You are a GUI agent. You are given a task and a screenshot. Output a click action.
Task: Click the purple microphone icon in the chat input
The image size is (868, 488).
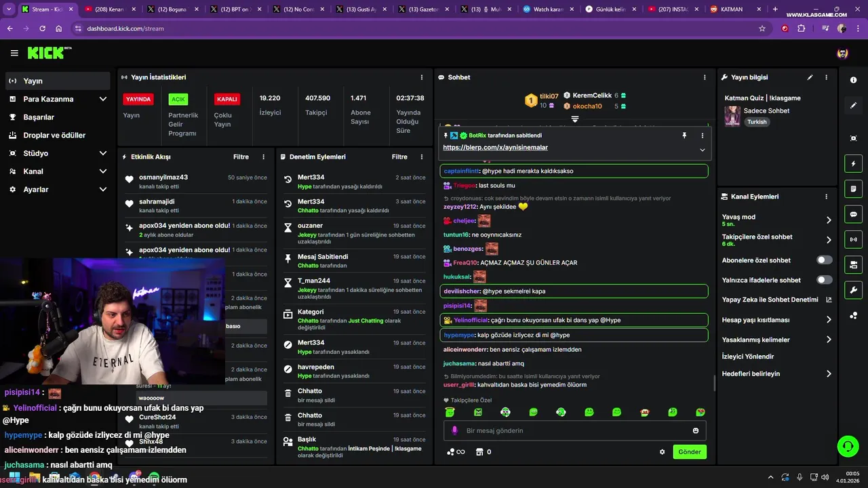[x=454, y=430]
